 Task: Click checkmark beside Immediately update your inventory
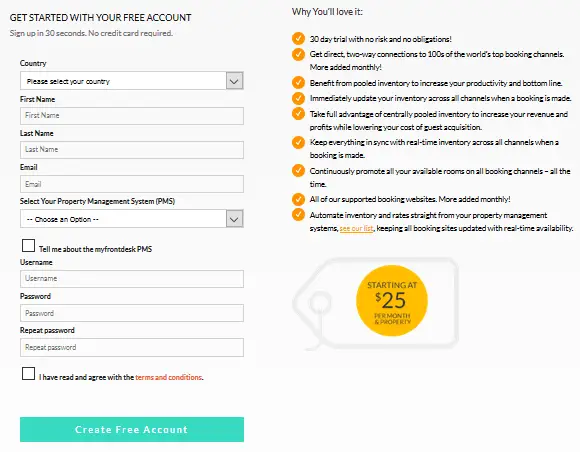tap(298, 98)
